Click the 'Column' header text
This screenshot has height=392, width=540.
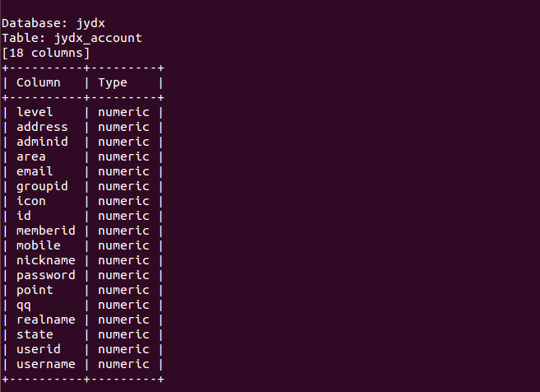coord(39,82)
